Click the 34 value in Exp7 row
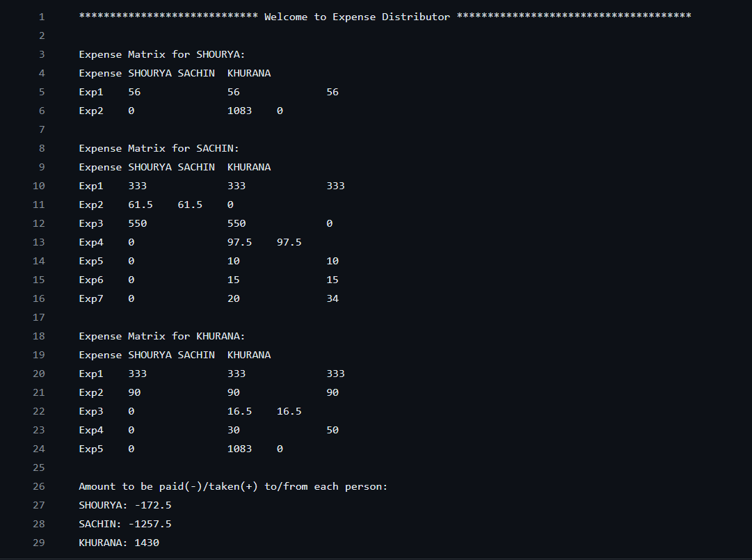 [x=333, y=298]
